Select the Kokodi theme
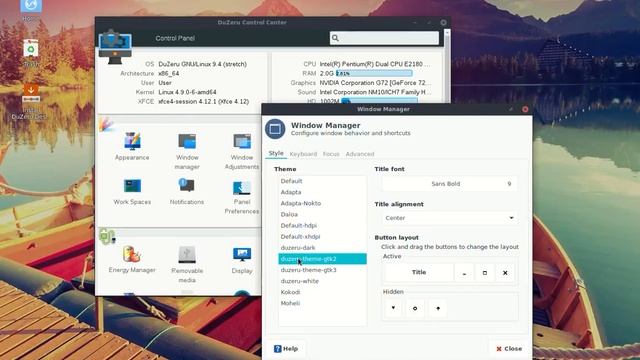The image size is (640, 360). pyautogui.click(x=322, y=292)
